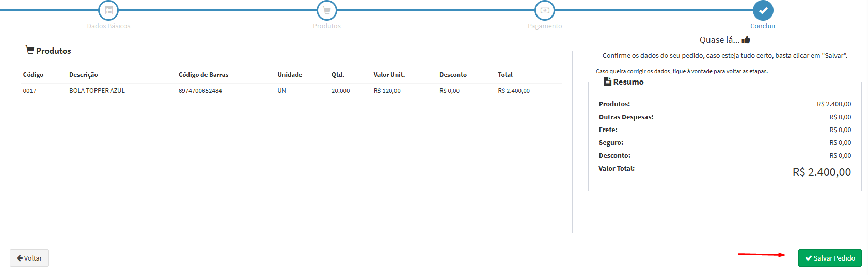Go back using the Voltar button
Viewport: 868px width, 275px height.
point(29,258)
